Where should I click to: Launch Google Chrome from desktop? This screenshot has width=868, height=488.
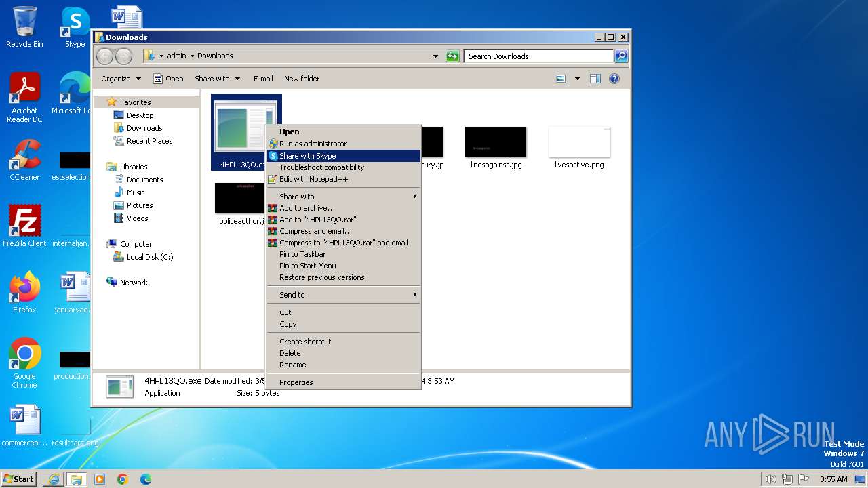(24, 363)
